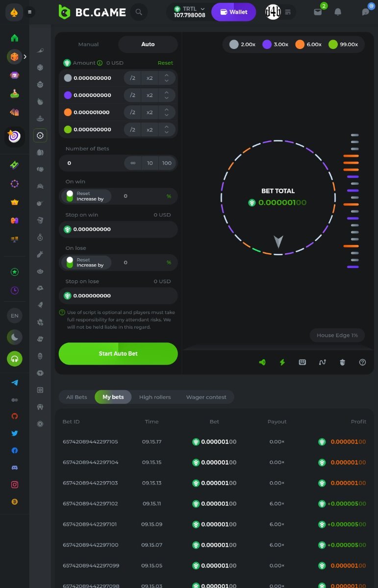This screenshot has height=588, width=378.
Task: Open the mail inbox icon with badge
Action: (318, 12)
